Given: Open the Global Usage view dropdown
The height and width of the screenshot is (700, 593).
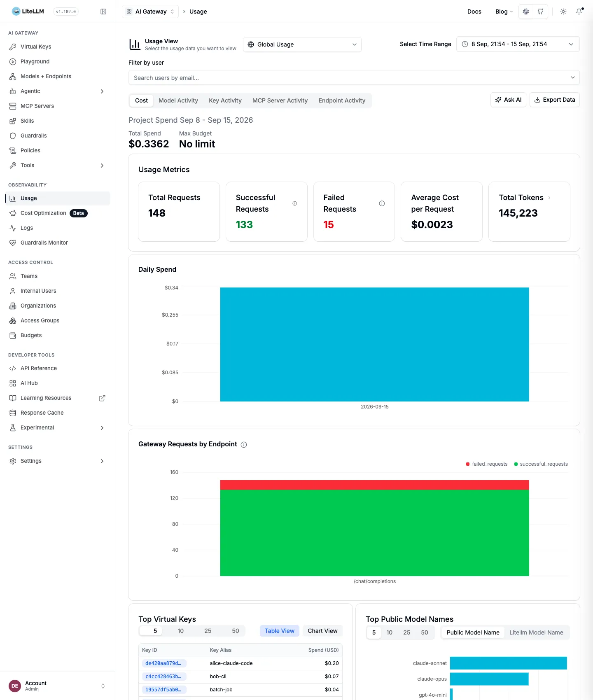Looking at the screenshot, I should pyautogui.click(x=302, y=44).
